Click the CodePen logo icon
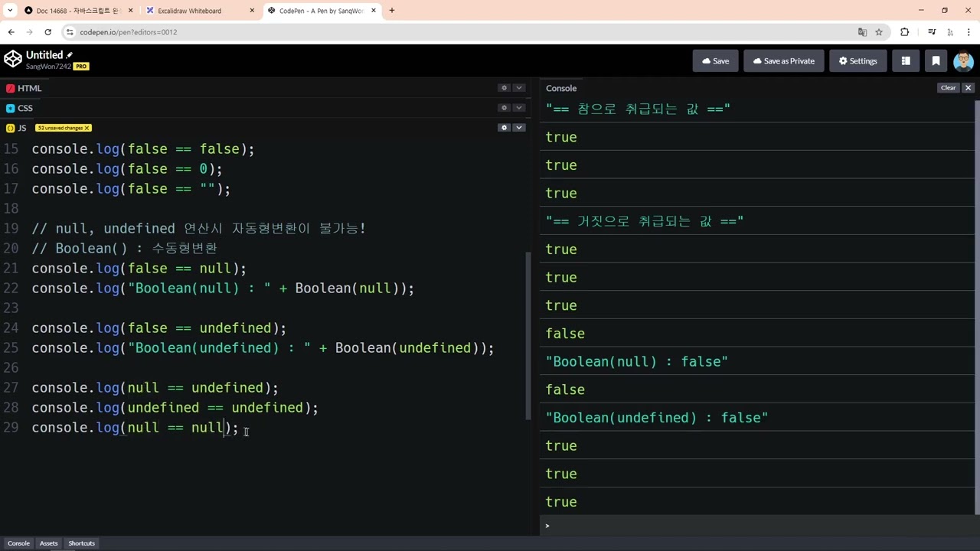The width and height of the screenshot is (980, 551). point(13,60)
